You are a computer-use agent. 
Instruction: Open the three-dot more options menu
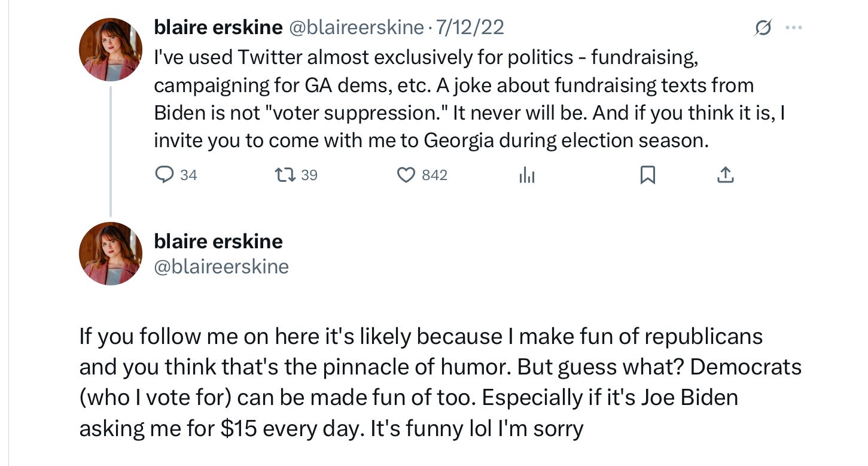pos(793,28)
